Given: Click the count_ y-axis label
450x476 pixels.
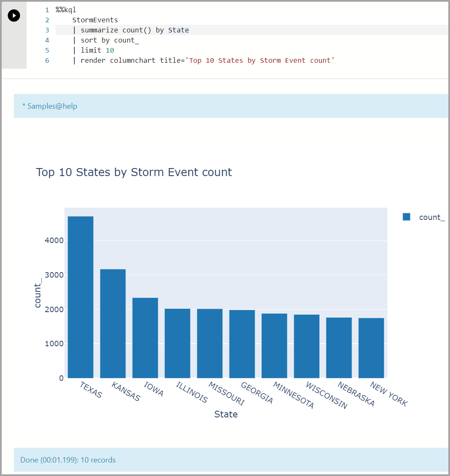Looking at the screenshot, I should point(38,292).
